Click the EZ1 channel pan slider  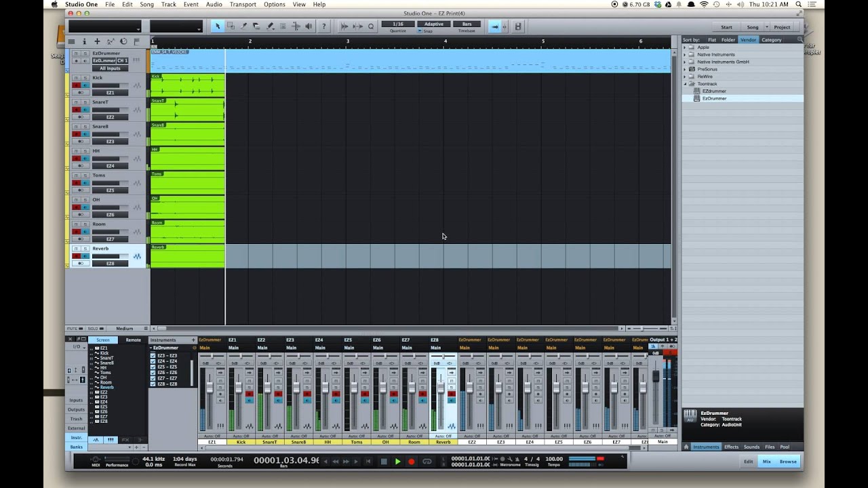tap(212, 356)
